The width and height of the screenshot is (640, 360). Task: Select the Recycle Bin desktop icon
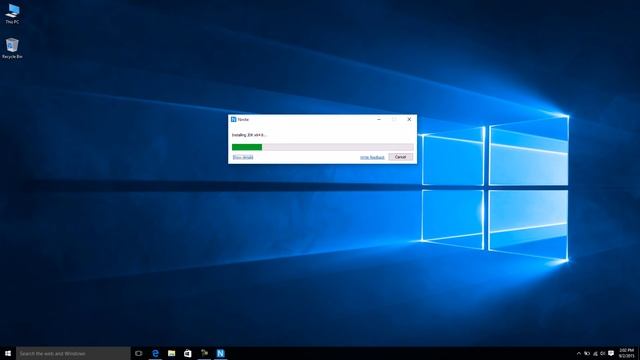coord(12,48)
